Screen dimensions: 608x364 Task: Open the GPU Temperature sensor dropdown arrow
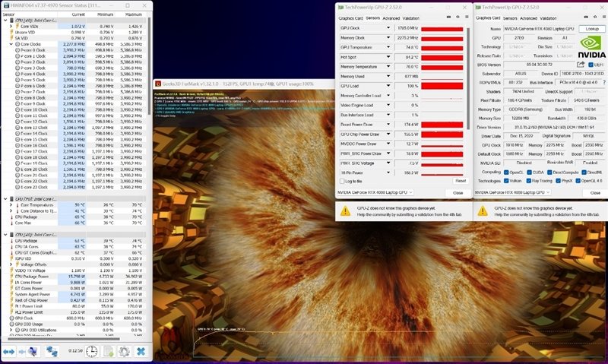pos(388,47)
